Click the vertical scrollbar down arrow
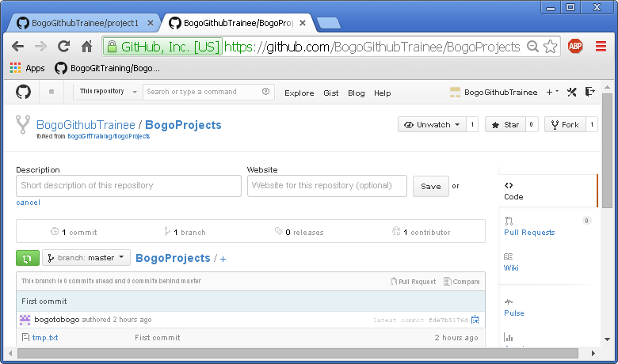618x364 pixels. point(608,339)
